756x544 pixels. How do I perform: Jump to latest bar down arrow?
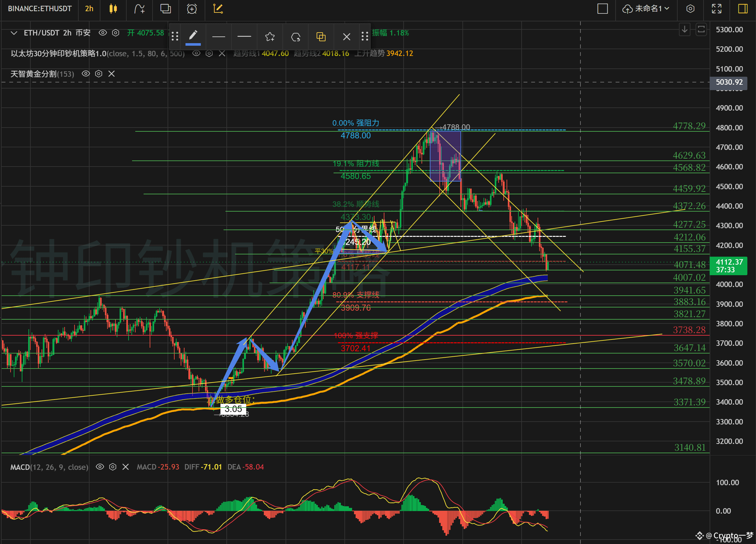click(684, 30)
